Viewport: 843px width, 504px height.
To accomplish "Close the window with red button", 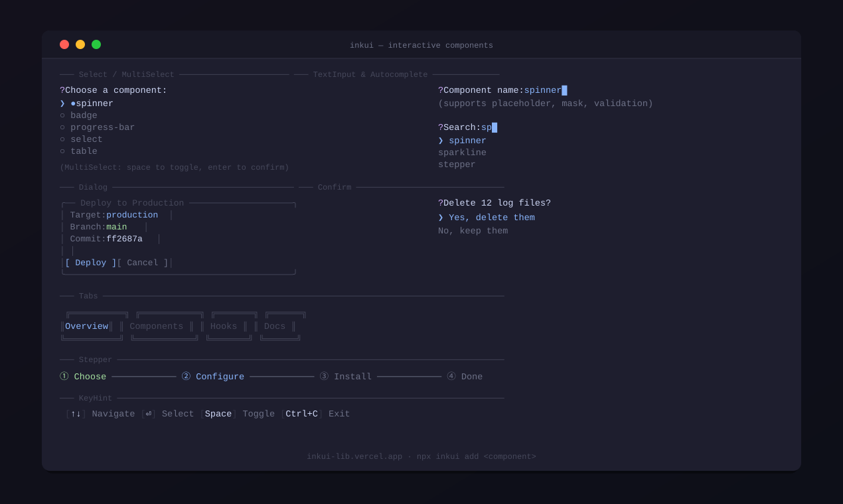I will click(64, 44).
